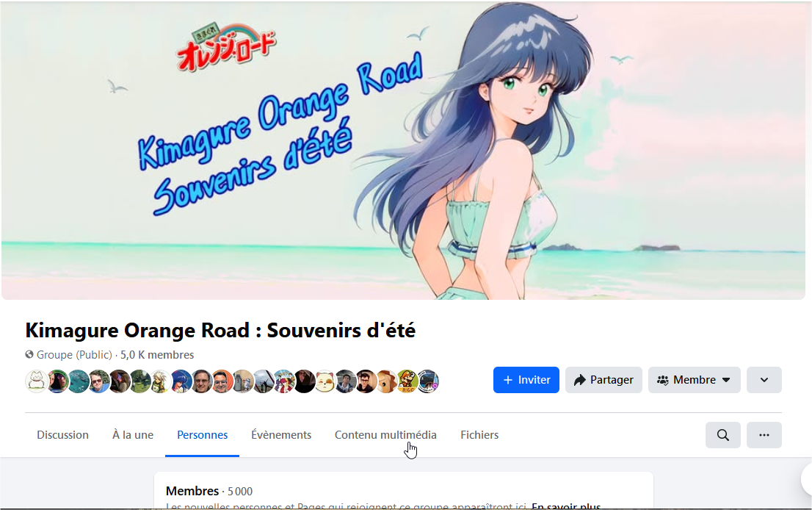Open the white cat drawing member avatar
The width and height of the screenshot is (812, 510).
(x=36, y=381)
